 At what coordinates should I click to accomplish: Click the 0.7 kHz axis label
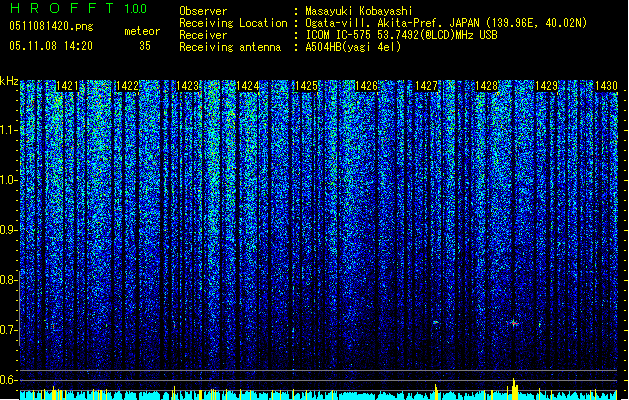[x=8, y=330]
